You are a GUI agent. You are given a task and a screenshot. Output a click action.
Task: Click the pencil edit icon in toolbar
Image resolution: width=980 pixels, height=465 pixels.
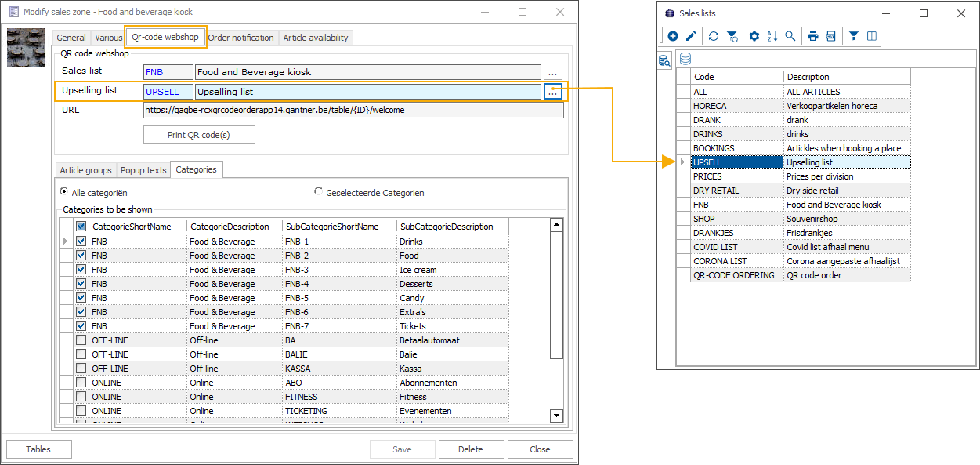[691, 36]
